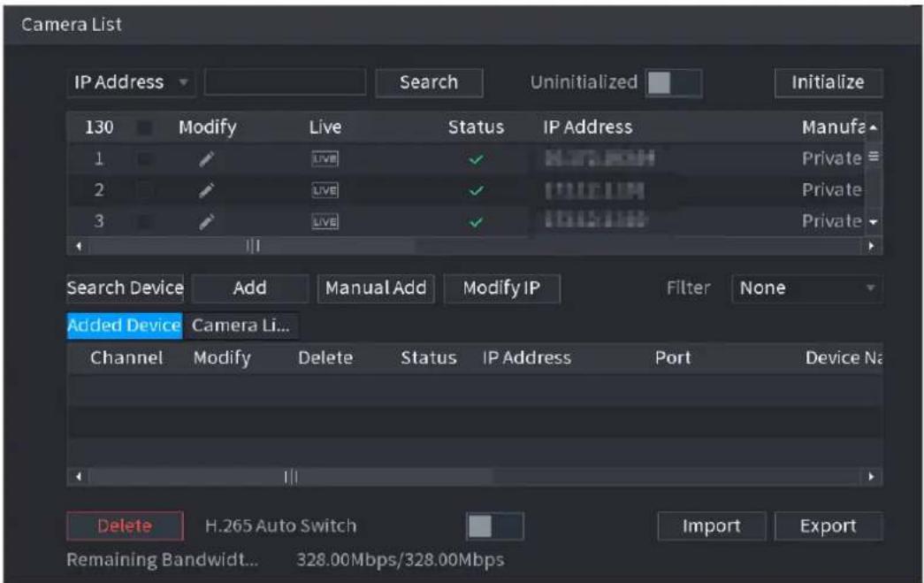The image size is (924, 583).
Task: Open LIVE preview for camera row 3
Action: pos(325,222)
